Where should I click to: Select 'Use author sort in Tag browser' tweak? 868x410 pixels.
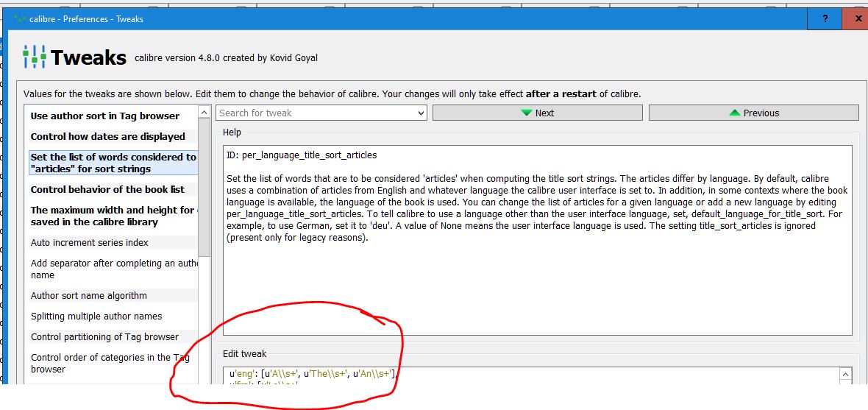pyautogui.click(x=113, y=116)
